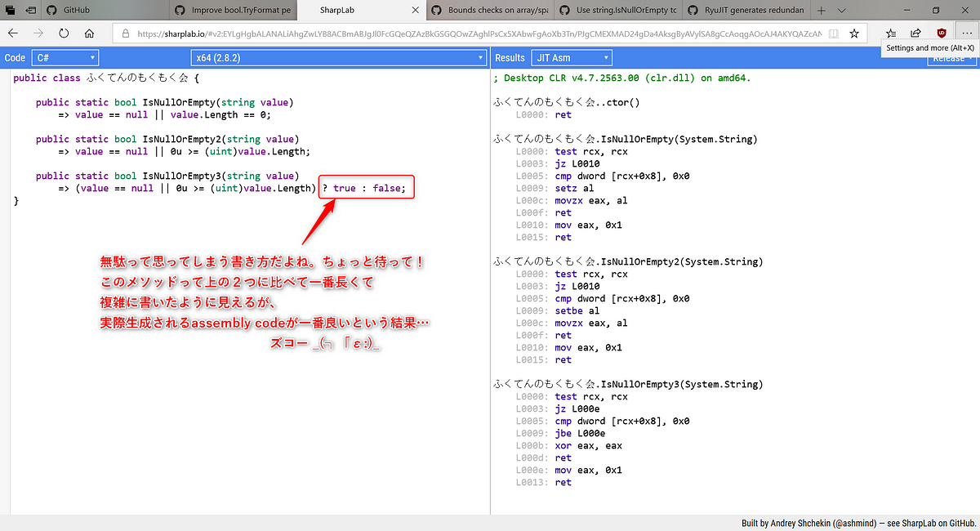Image resolution: width=980 pixels, height=531 pixels.
Task: Open the C# language dropdown
Action: (65, 58)
